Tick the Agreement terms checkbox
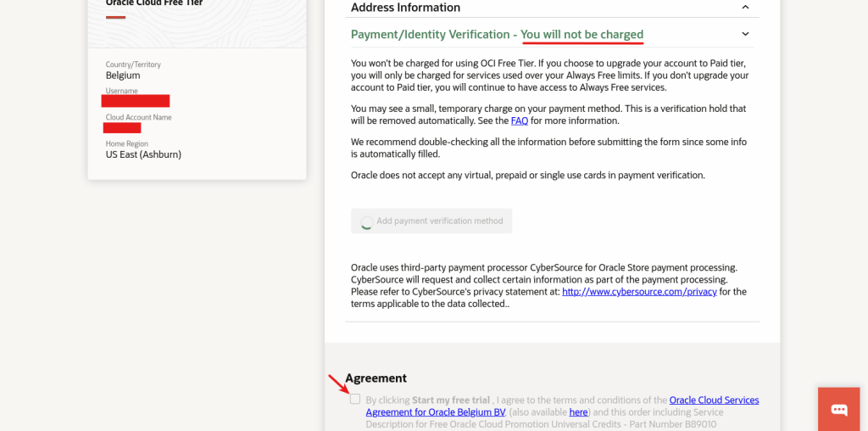Screen dimensions: 868x431 click(x=355, y=399)
